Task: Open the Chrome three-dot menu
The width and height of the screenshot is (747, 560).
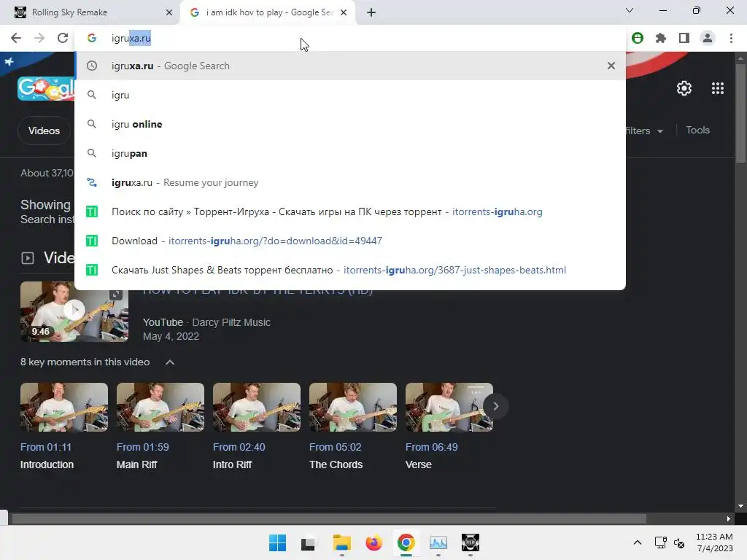Action: coord(731,38)
